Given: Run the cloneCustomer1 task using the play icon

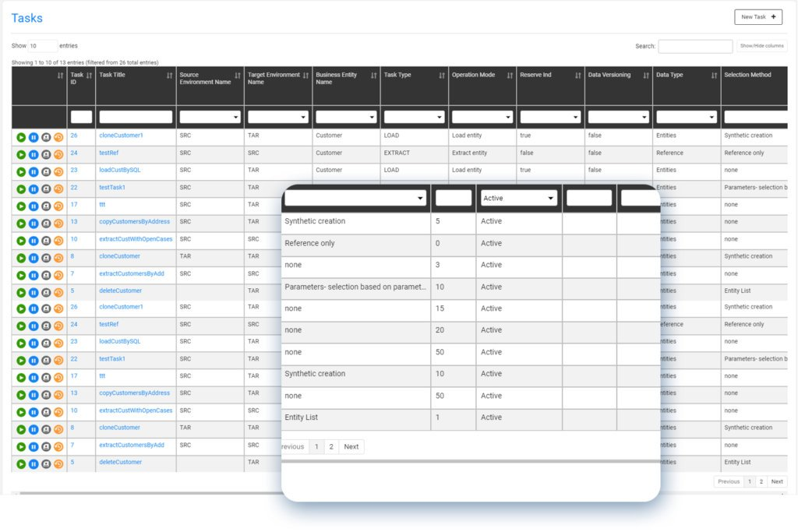Looking at the screenshot, I should point(20,136).
